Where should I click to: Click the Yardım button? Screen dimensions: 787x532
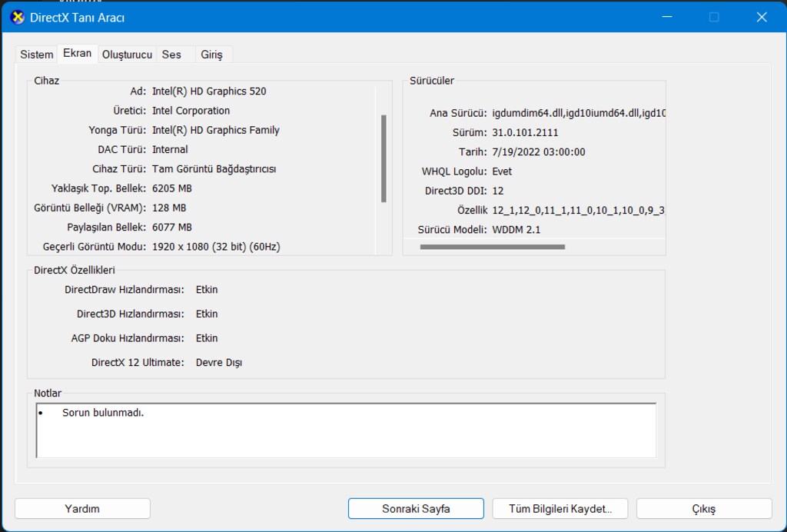82,508
